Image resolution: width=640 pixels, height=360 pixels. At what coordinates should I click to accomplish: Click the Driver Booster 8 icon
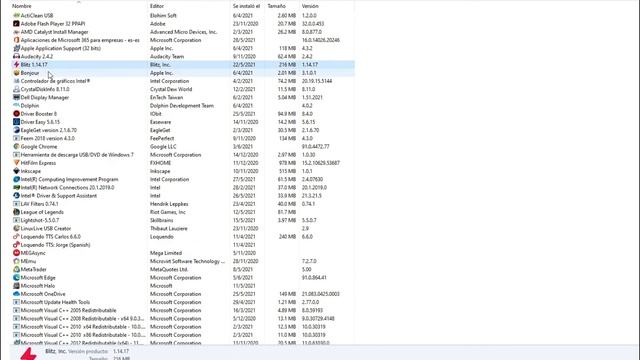pos(16,113)
